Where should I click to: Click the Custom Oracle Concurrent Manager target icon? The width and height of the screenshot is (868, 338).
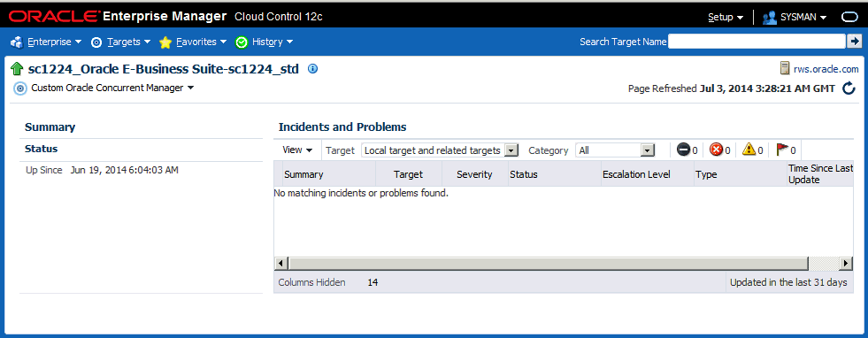click(20, 88)
